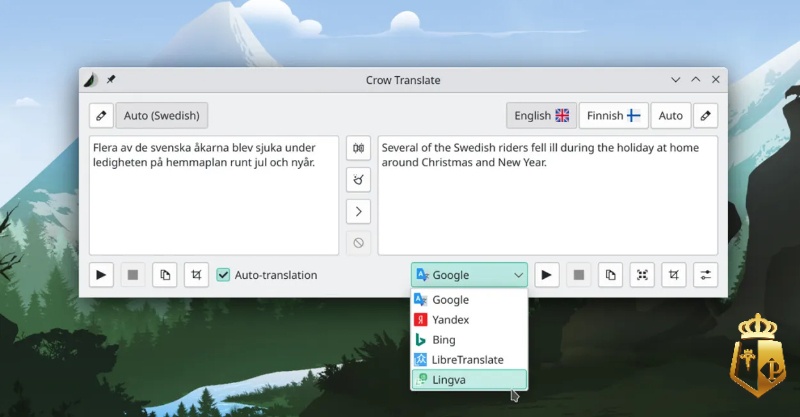Choose Bing from the engine list

pos(469,339)
